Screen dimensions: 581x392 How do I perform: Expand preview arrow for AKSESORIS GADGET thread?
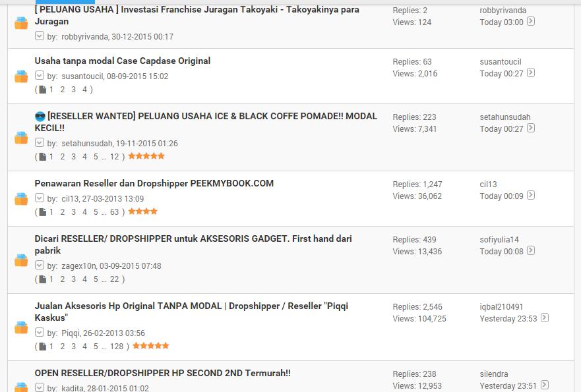pos(40,265)
